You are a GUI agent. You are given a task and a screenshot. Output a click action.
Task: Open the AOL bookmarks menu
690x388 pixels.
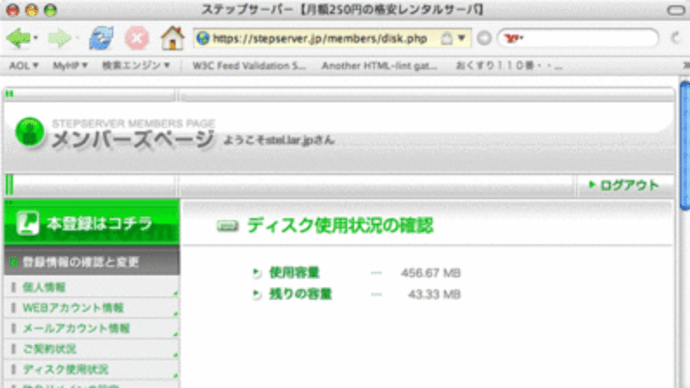click(x=24, y=66)
